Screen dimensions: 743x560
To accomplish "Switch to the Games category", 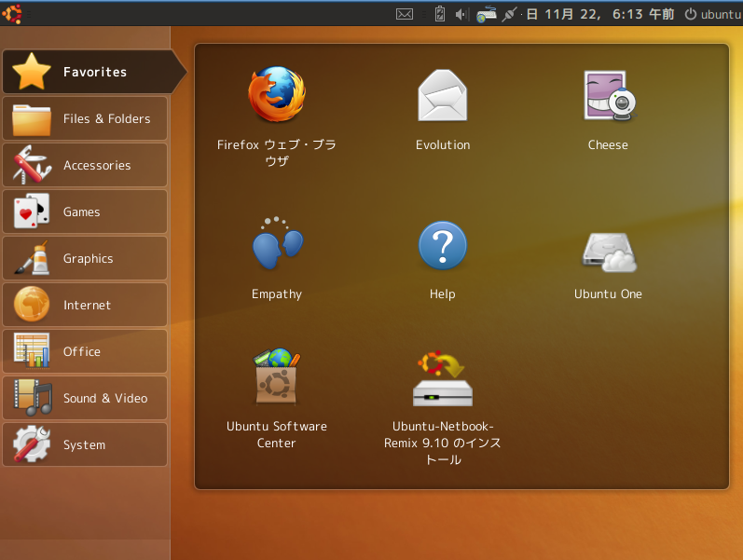I will 85,212.
